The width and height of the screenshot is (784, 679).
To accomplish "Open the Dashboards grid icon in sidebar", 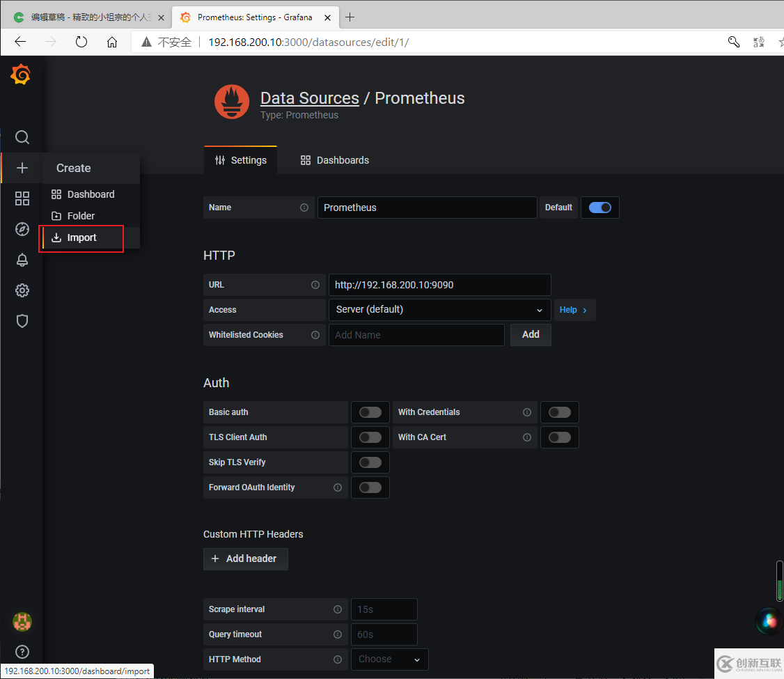I will (x=22, y=198).
